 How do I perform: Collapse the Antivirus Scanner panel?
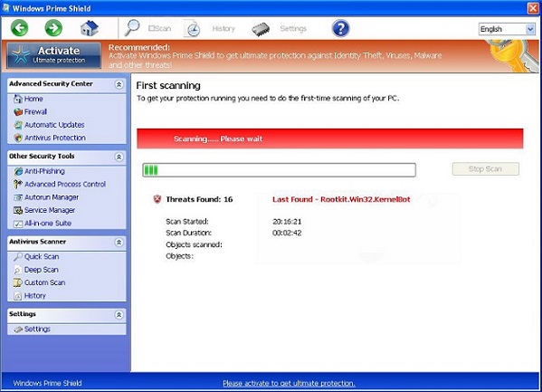click(x=119, y=243)
